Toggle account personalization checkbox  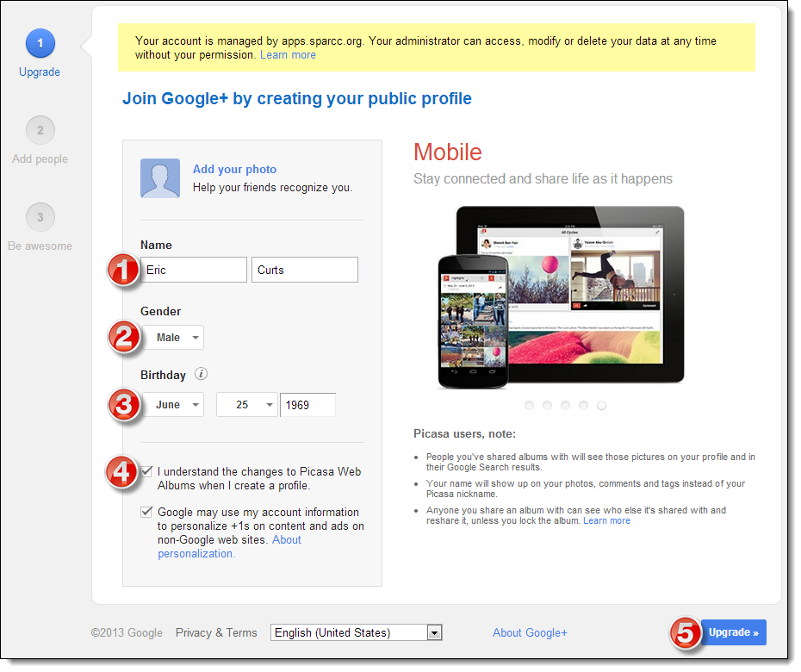click(146, 512)
